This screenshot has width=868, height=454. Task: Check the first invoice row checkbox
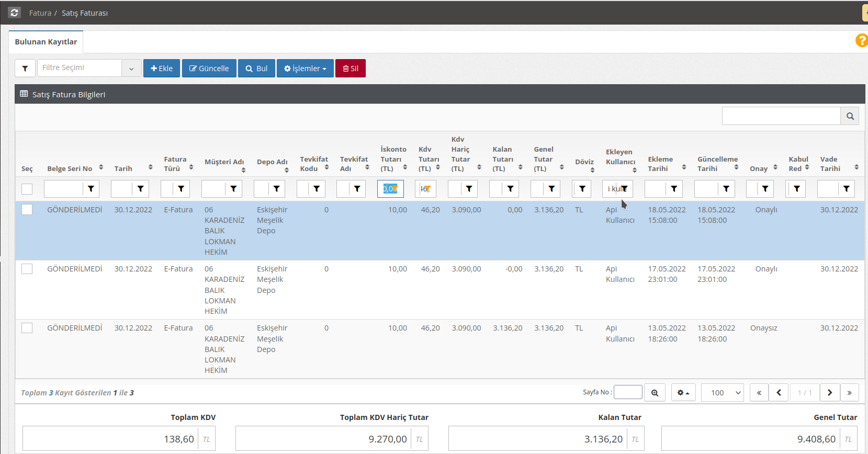click(x=27, y=210)
